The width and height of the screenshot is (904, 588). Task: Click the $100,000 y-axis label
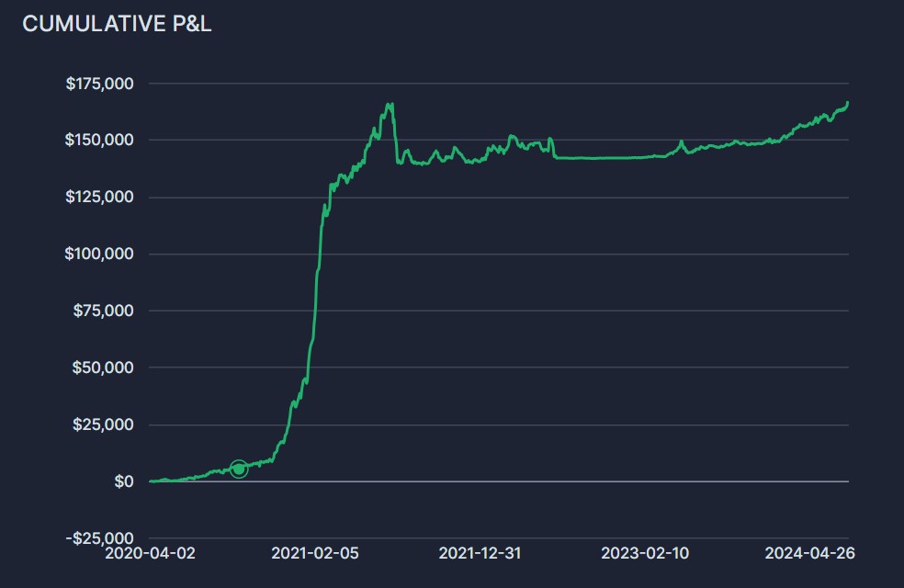[x=99, y=254]
